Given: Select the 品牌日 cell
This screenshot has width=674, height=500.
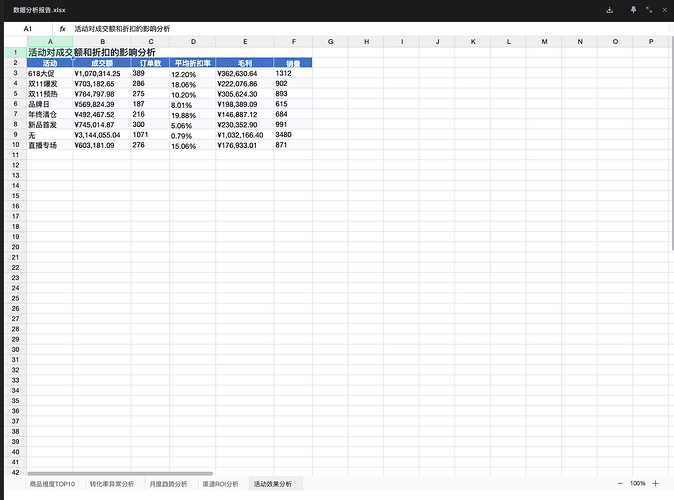Looking at the screenshot, I should pyautogui.click(x=50, y=104).
